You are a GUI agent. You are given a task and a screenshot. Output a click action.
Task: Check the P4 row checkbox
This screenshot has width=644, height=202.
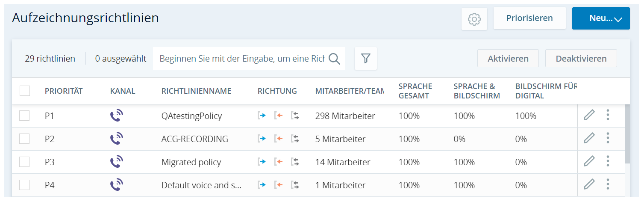pos(24,185)
